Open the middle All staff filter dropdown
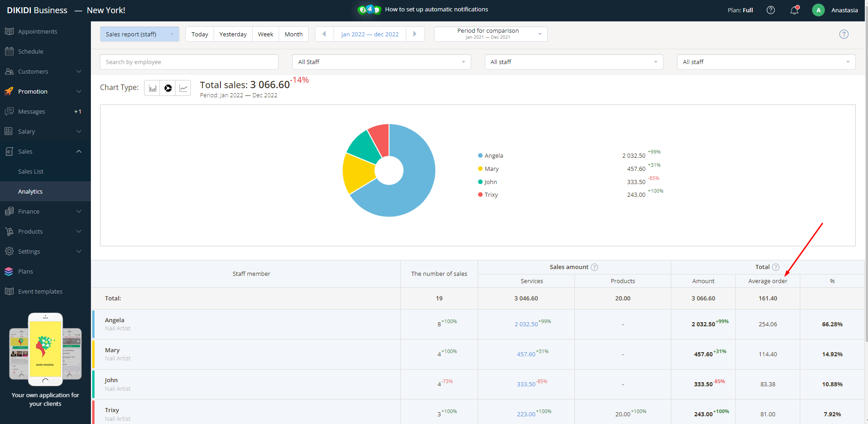 pyautogui.click(x=574, y=62)
